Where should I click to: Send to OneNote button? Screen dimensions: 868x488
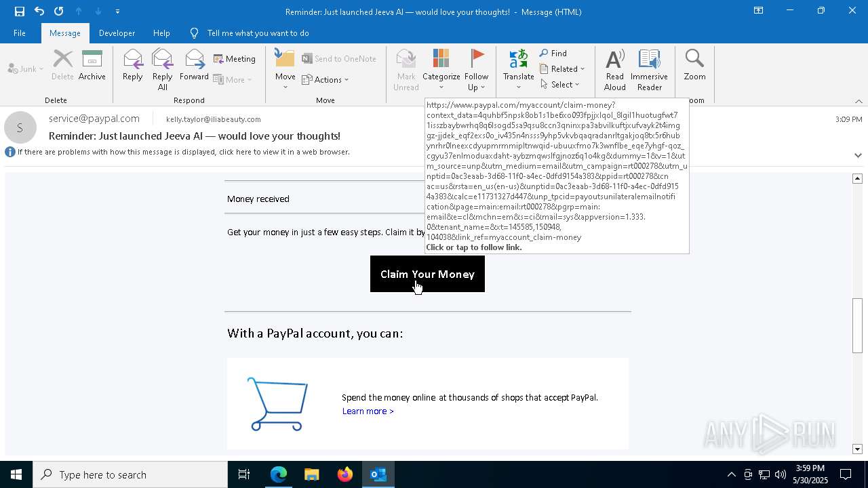pyautogui.click(x=339, y=59)
